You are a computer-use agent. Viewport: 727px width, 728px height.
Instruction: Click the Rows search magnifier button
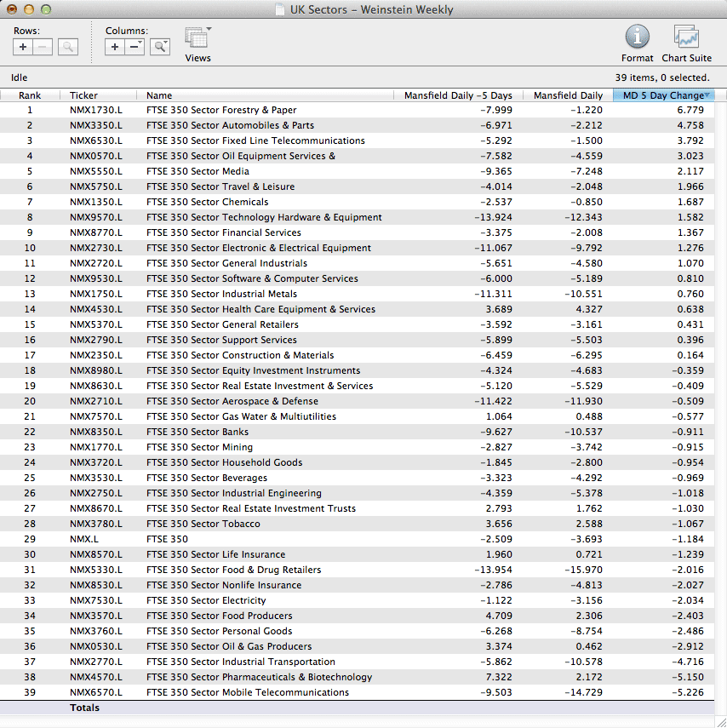pyautogui.click(x=68, y=47)
